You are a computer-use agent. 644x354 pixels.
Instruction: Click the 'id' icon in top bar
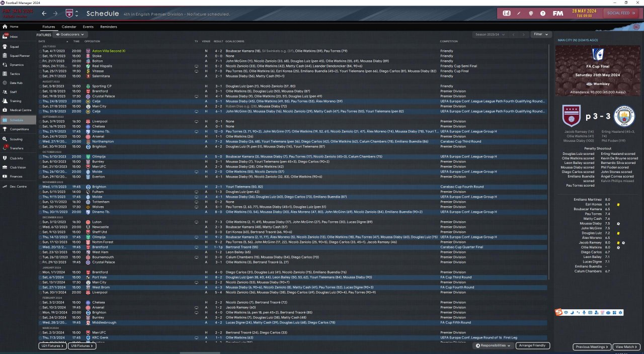(507, 13)
